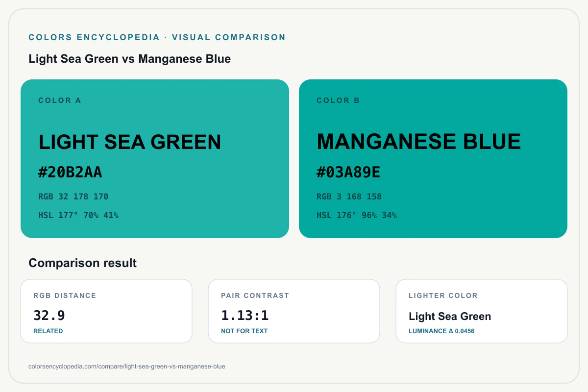Click the 32.9 distance value
The image size is (588, 392).
49,316
